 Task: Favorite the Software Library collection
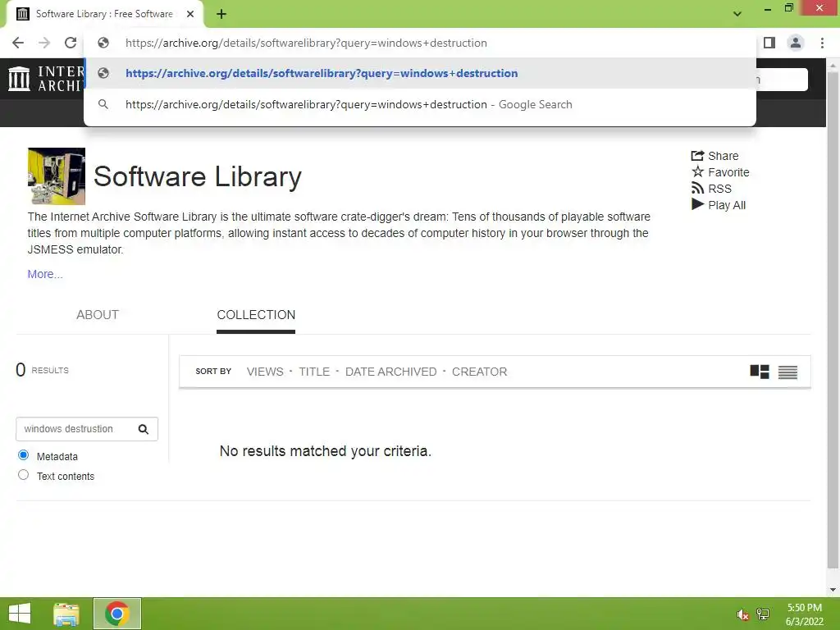click(x=720, y=172)
